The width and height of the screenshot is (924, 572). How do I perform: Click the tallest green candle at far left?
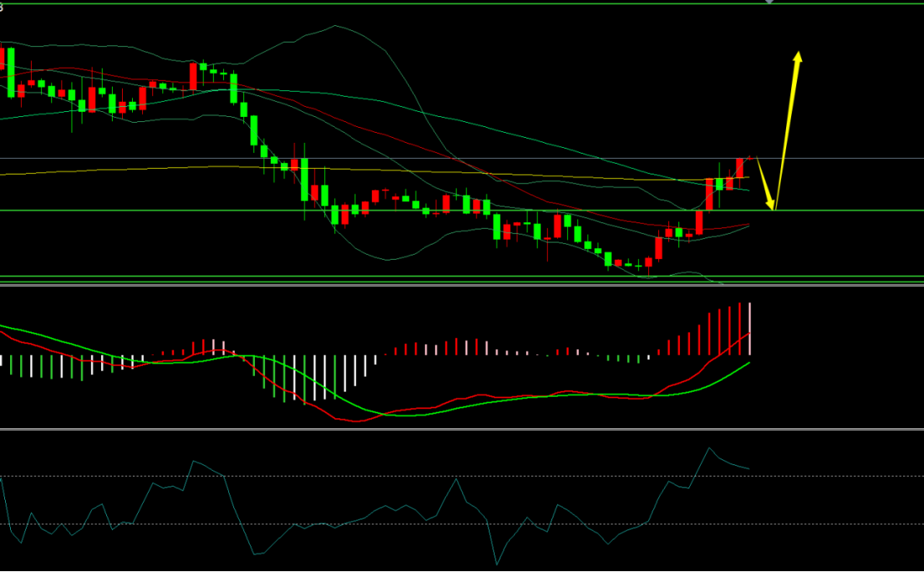point(11,73)
